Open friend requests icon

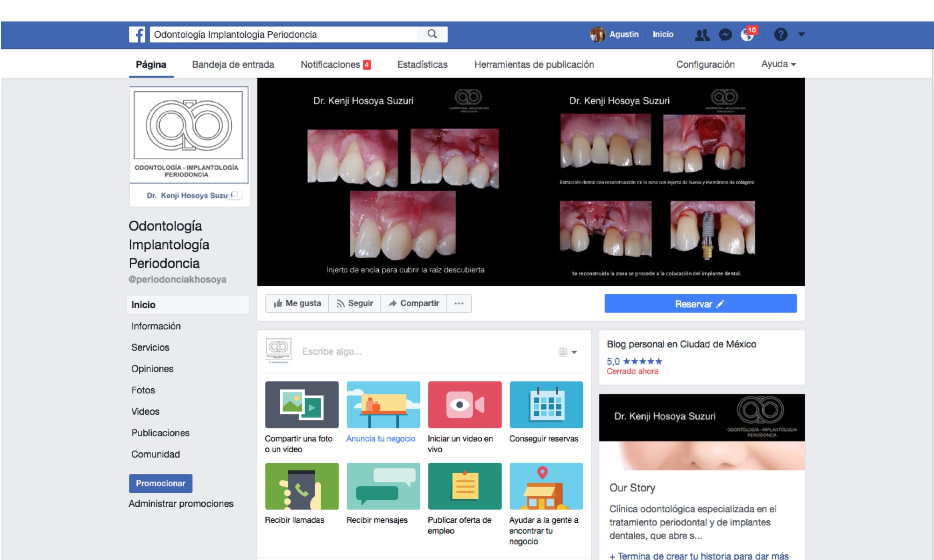[x=702, y=35]
